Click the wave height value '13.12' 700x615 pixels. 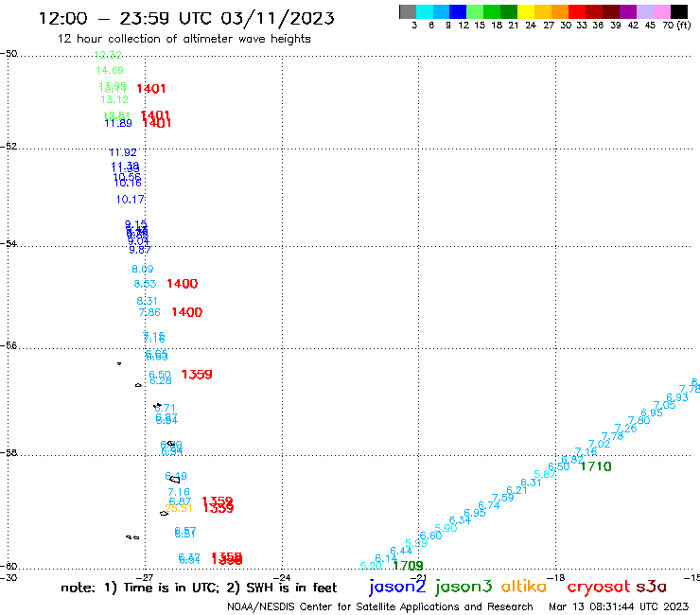pos(114,99)
